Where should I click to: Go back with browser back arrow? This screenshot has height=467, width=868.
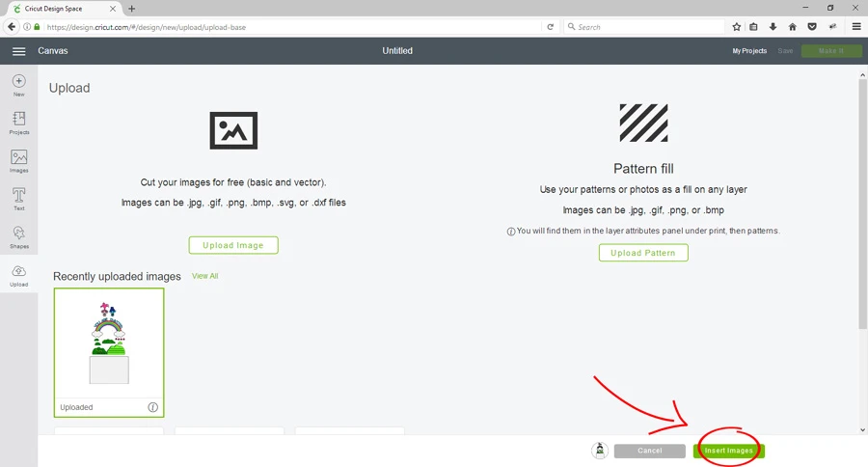click(x=11, y=27)
